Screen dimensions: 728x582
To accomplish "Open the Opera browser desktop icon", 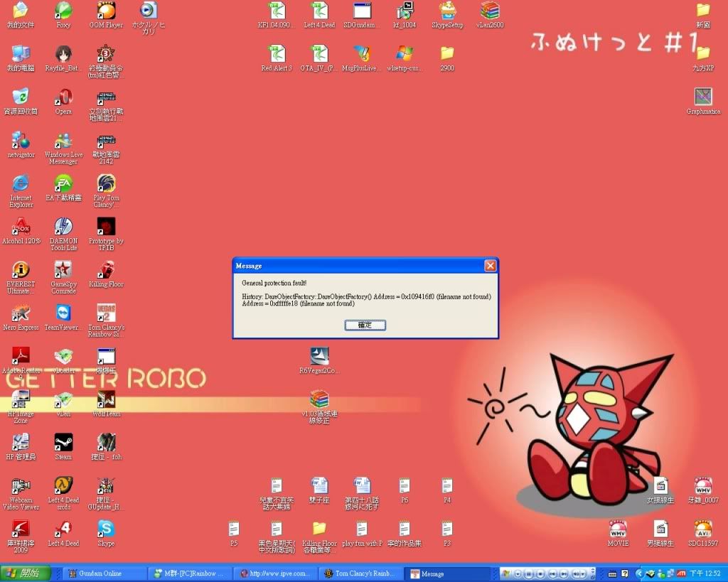I will pyautogui.click(x=63, y=97).
